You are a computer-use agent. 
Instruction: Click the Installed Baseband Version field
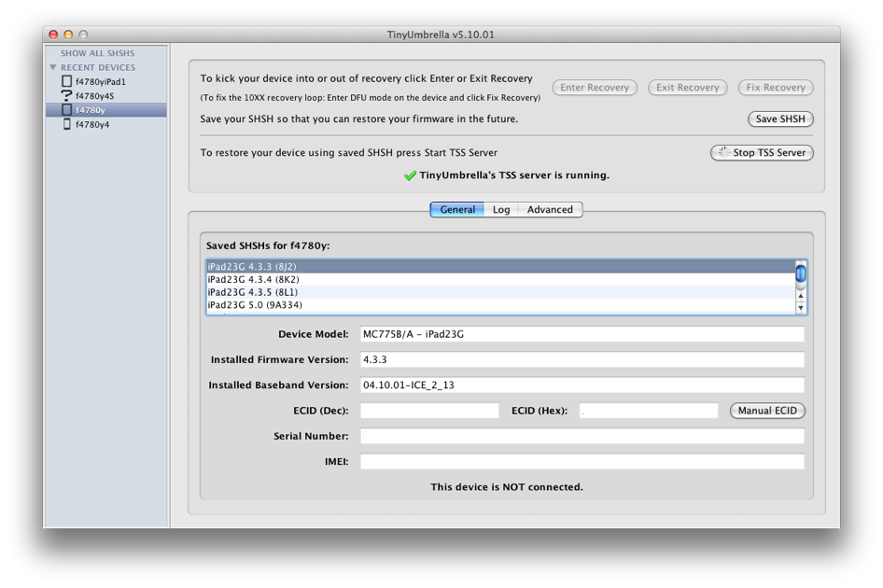coord(582,385)
